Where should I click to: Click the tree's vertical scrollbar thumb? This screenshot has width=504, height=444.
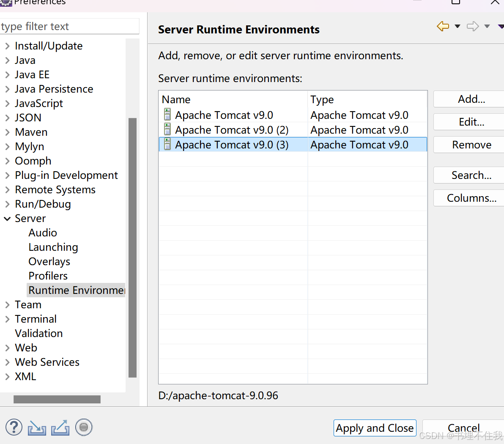[x=132, y=247]
